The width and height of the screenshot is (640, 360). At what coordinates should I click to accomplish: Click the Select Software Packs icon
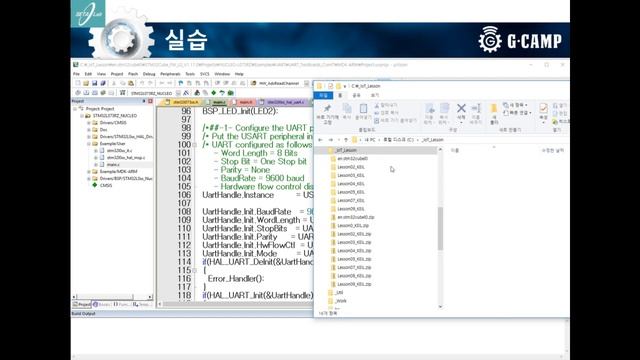pos(222,93)
